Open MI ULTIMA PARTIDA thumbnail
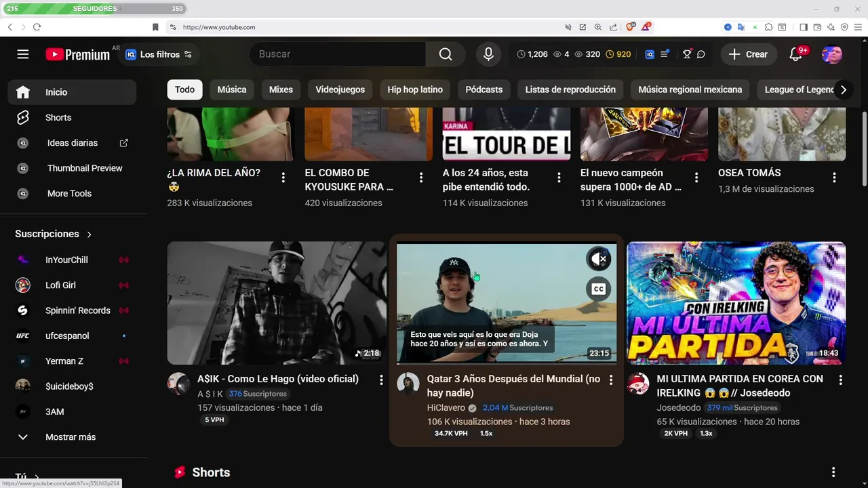 point(736,303)
